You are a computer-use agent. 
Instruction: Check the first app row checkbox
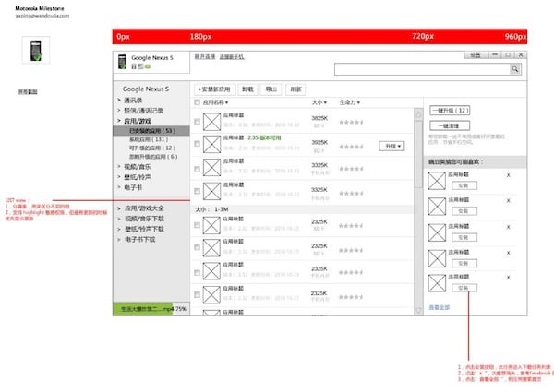198,120
